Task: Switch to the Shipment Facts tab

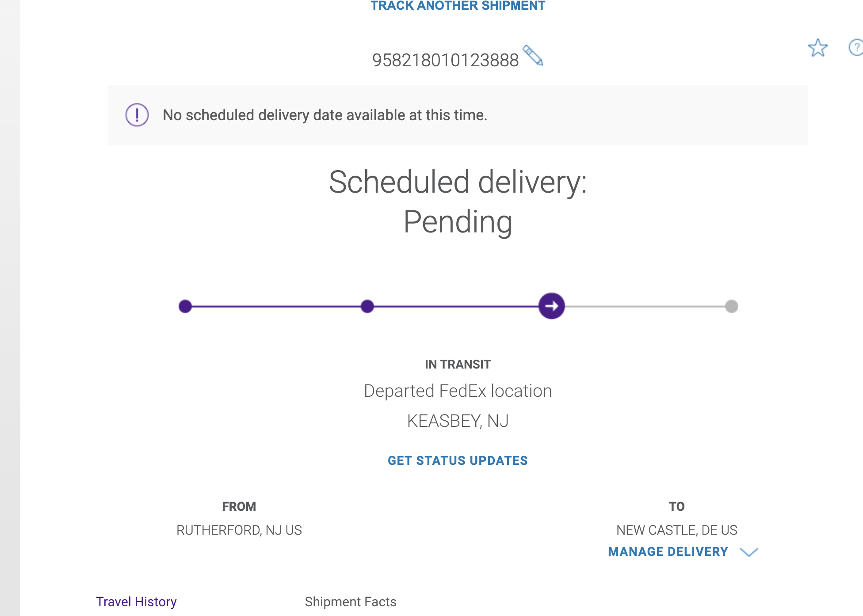Action: (350, 602)
